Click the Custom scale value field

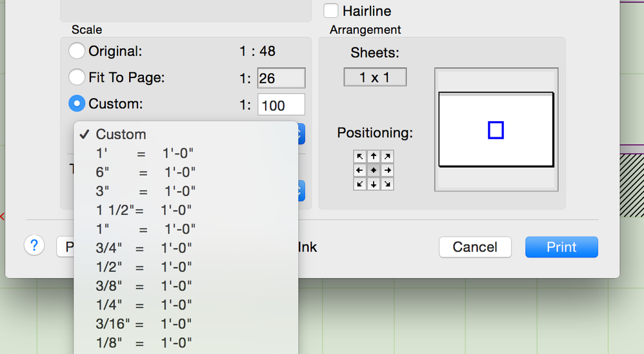[281, 105]
